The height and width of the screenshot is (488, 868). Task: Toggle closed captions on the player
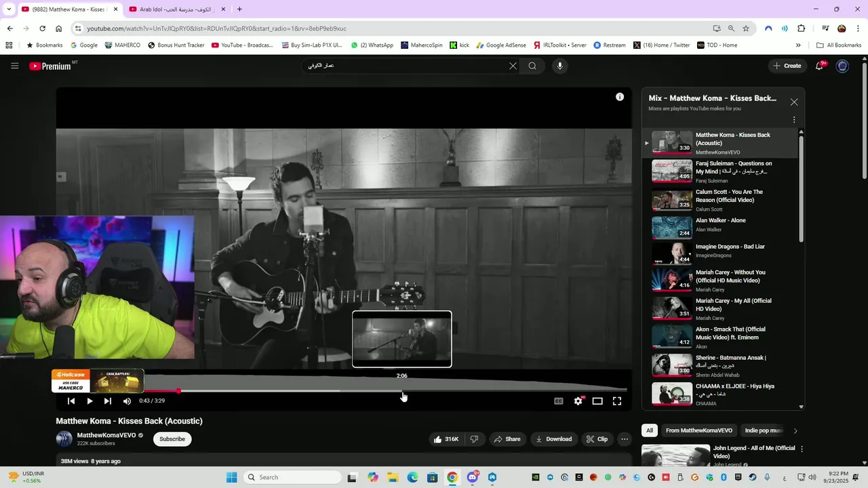[559, 401]
